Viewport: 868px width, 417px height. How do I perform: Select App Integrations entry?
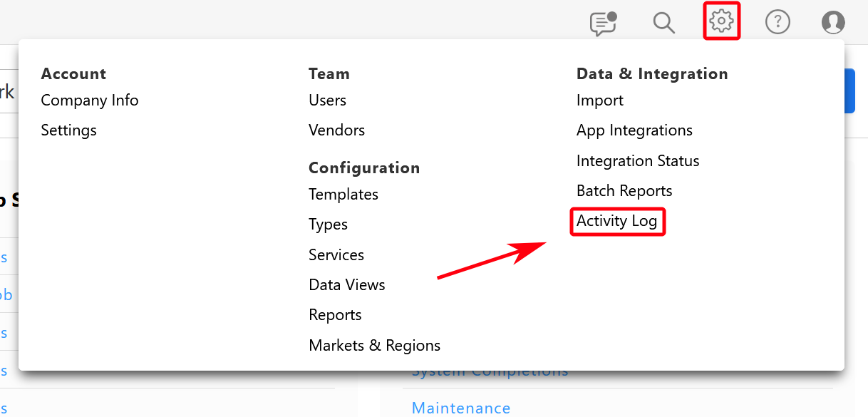tap(634, 130)
